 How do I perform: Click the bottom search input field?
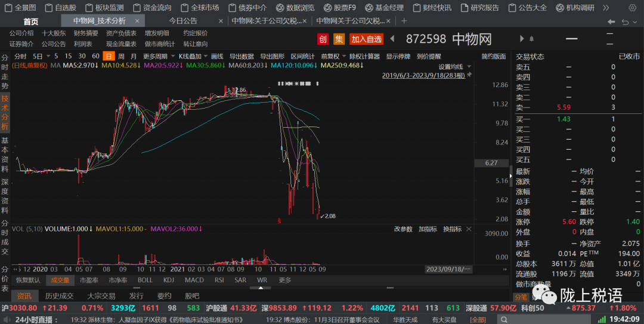pyautogui.click(x=545, y=319)
